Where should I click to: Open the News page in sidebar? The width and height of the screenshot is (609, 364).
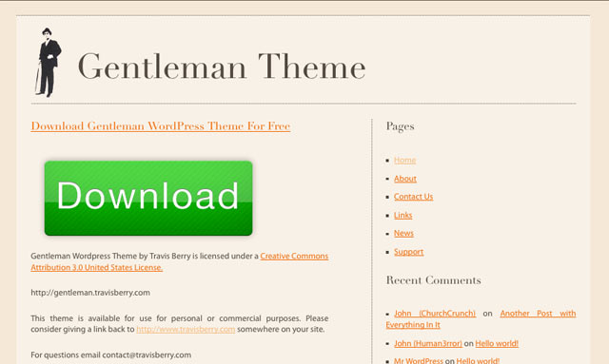(x=403, y=233)
